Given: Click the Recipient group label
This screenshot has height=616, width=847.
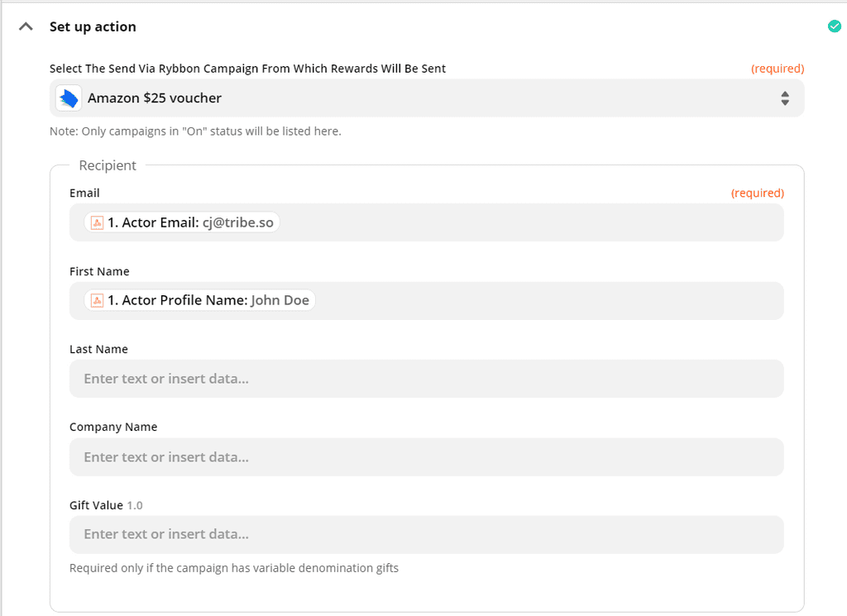Looking at the screenshot, I should coord(108,165).
